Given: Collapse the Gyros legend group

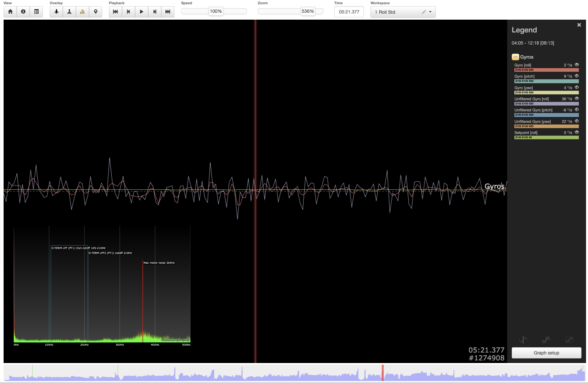Looking at the screenshot, I should (515, 57).
